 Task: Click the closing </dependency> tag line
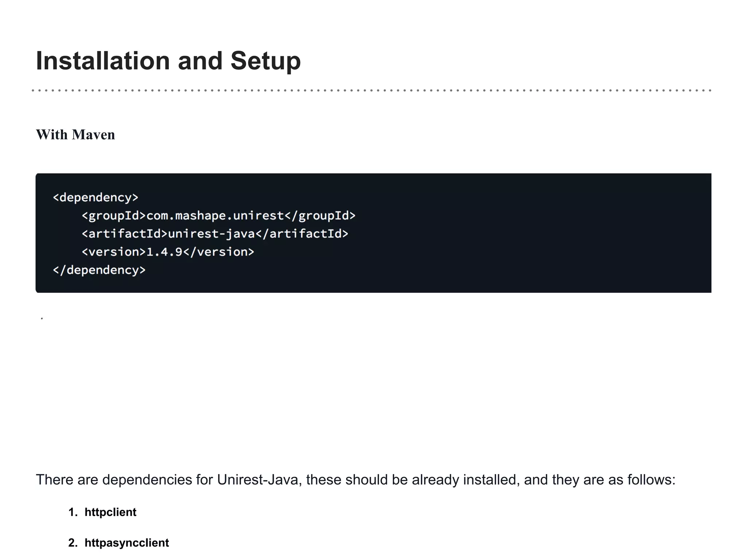[x=99, y=270]
